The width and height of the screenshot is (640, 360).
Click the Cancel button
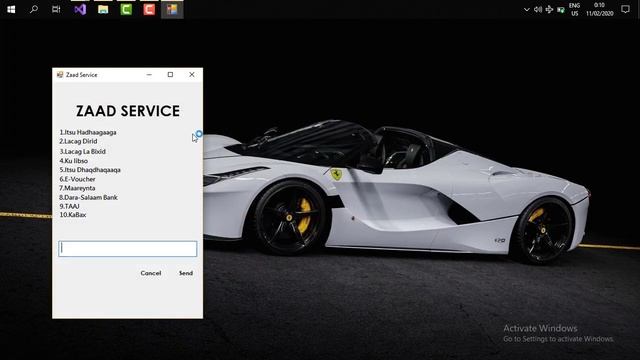[151, 273]
